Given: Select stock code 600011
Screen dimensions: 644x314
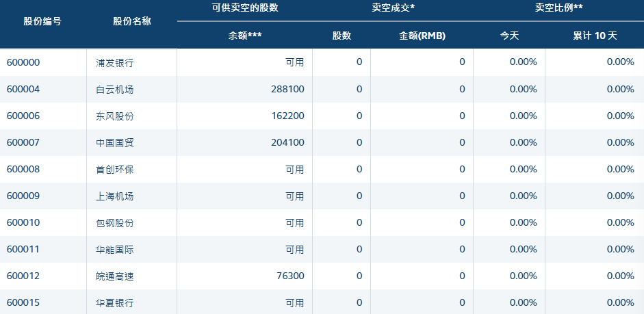Looking at the screenshot, I should 23,249.
